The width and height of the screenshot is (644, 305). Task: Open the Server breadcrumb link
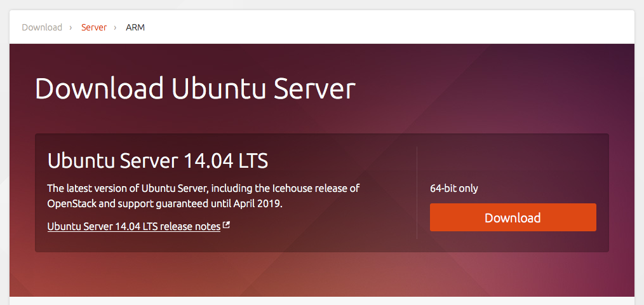click(x=93, y=27)
